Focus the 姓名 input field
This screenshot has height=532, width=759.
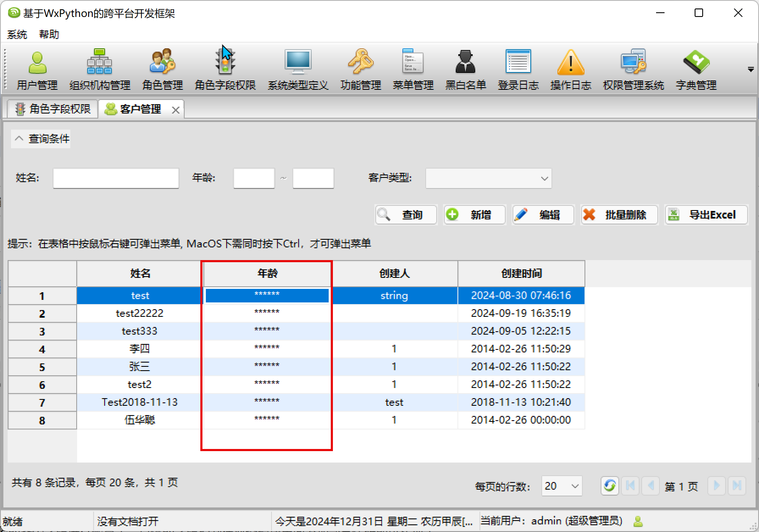coord(116,178)
